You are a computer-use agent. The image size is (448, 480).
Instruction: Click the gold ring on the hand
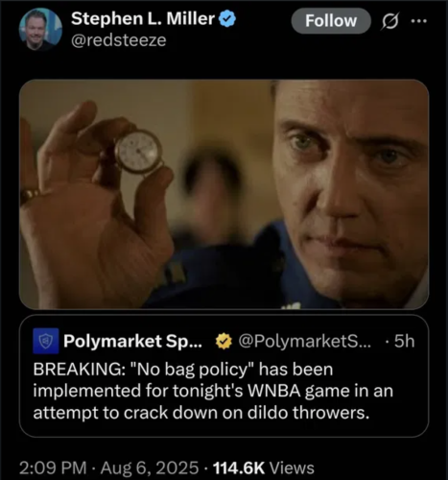click(30, 194)
